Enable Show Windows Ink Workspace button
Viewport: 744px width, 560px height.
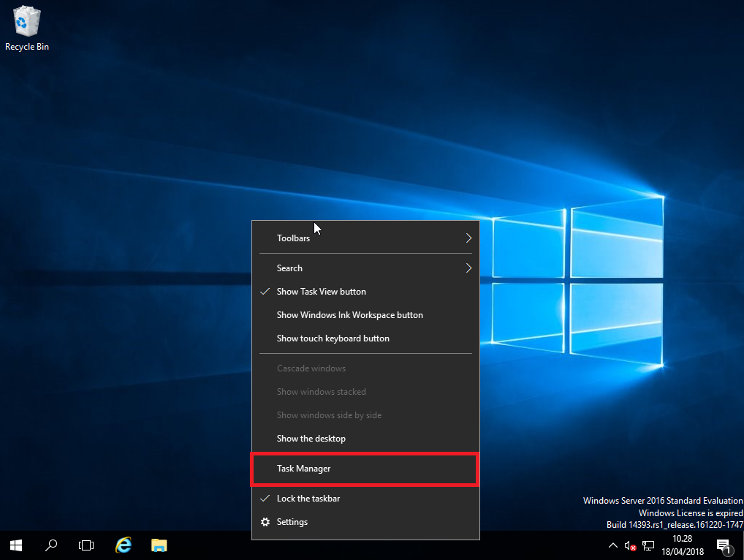349,314
